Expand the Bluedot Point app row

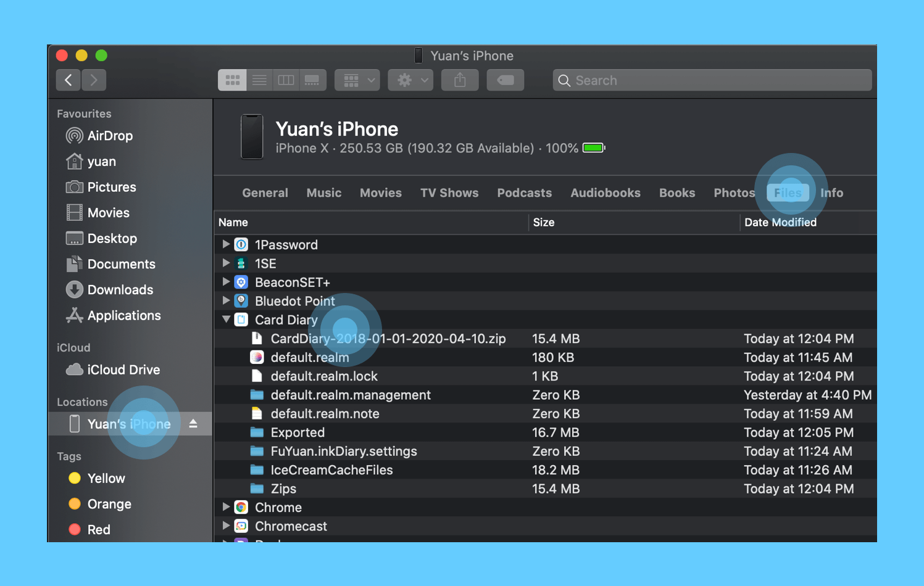226,300
